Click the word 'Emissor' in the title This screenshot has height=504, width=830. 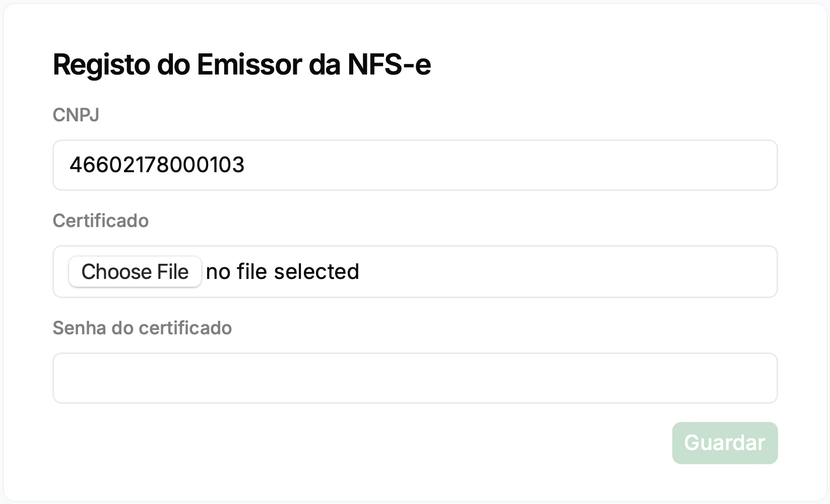coord(249,64)
